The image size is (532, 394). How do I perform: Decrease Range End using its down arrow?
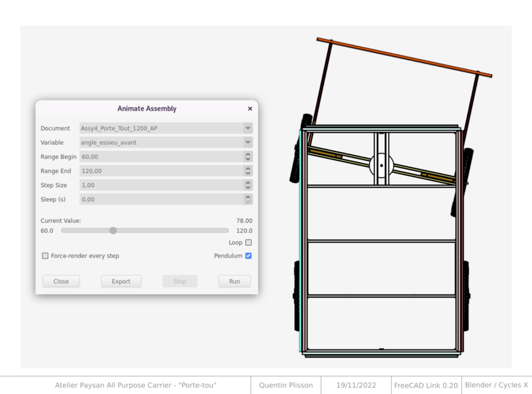point(248,172)
